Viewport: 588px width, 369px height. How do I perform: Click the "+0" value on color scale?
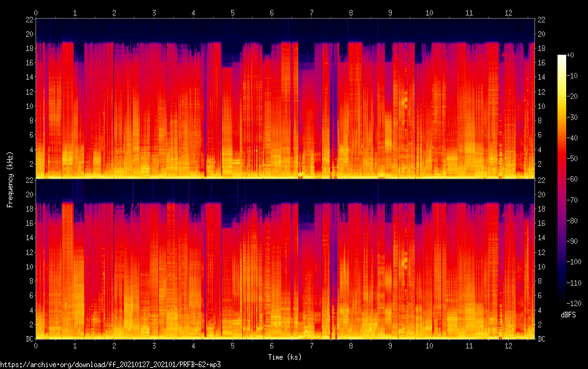click(571, 55)
